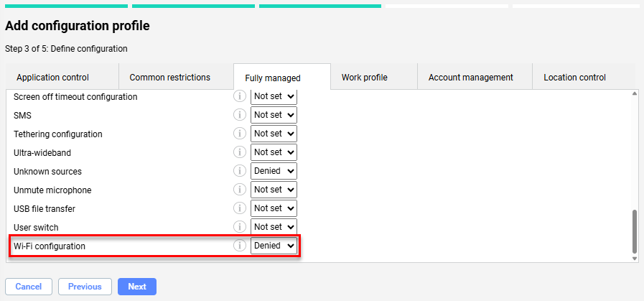Image resolution: width=644 pixels, height=301 pixels.
Task: Click the SMS info icon
Action: click(240, 115)
